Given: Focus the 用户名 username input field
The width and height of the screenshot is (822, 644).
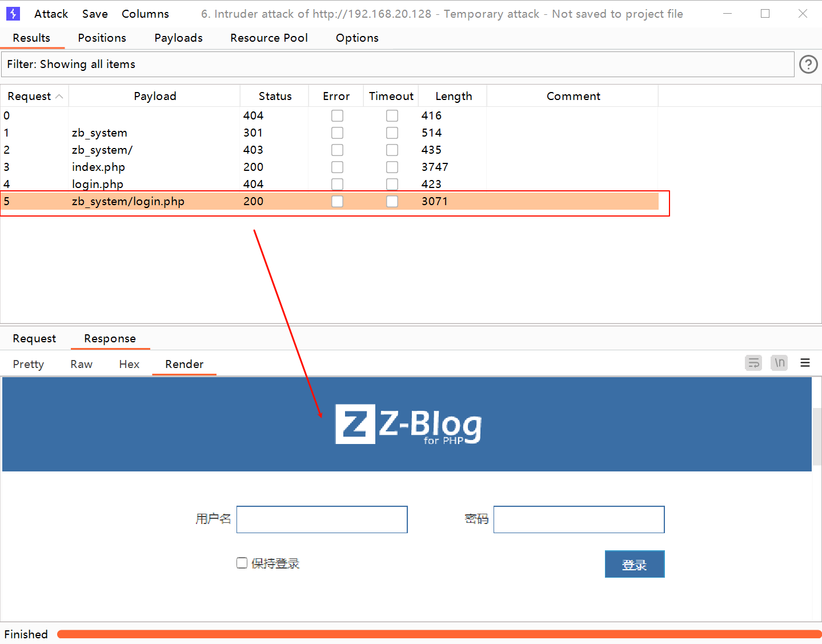Looking at the screenshot, I should point(322,519).
